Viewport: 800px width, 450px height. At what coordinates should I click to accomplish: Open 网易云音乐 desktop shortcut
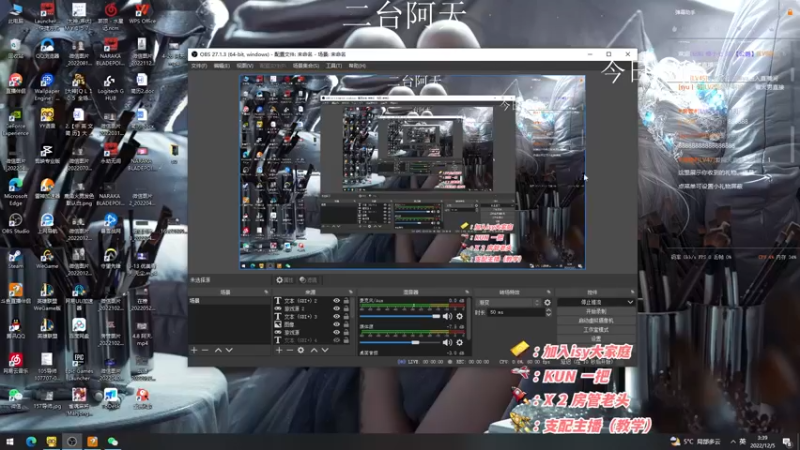[x=15, y=364]
